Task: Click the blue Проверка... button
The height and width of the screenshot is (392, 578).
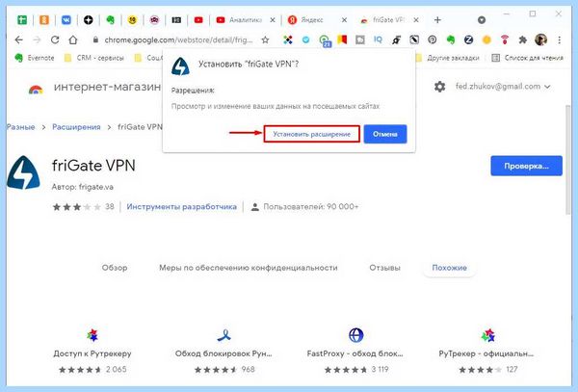Action: (x=526, y=166)
